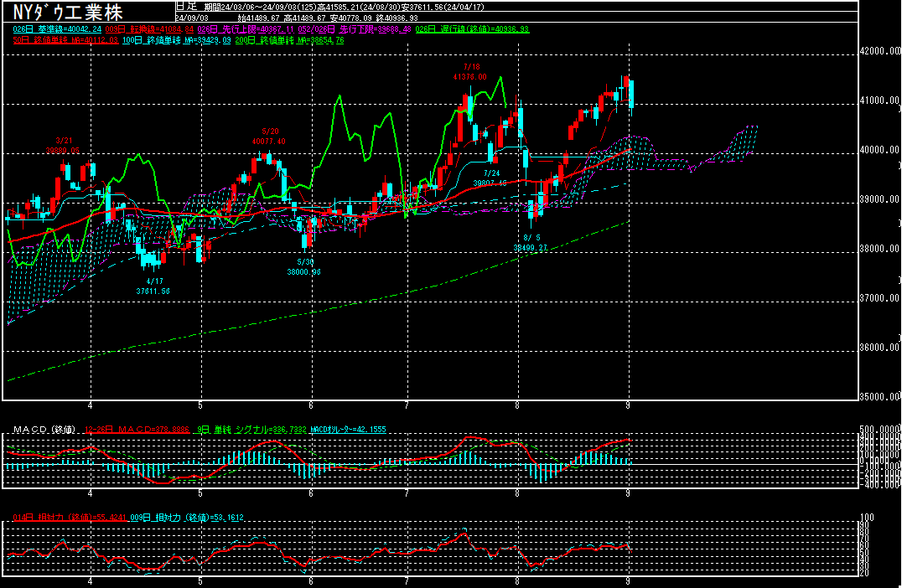This screenshot has width=902, height=588.
Task: Click the 40000.00 price axis label
Action: point(879,149)
